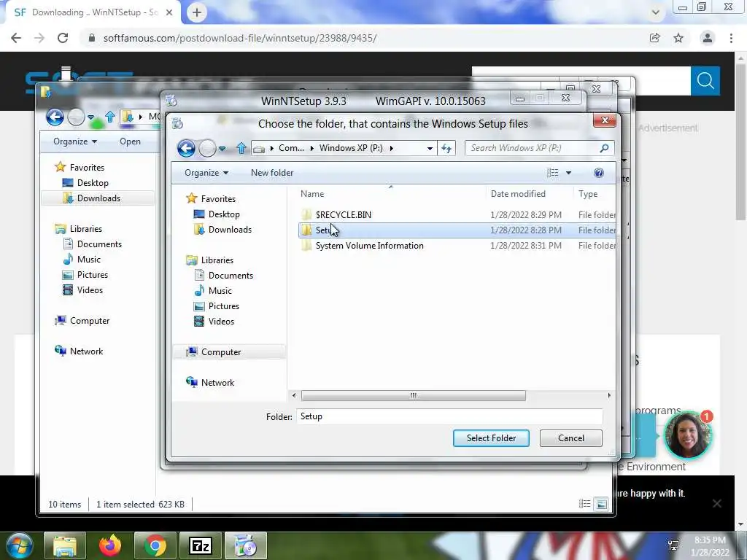Open Music in dialog navigation pane
This screenshot has height=560, width=747.
220,290
